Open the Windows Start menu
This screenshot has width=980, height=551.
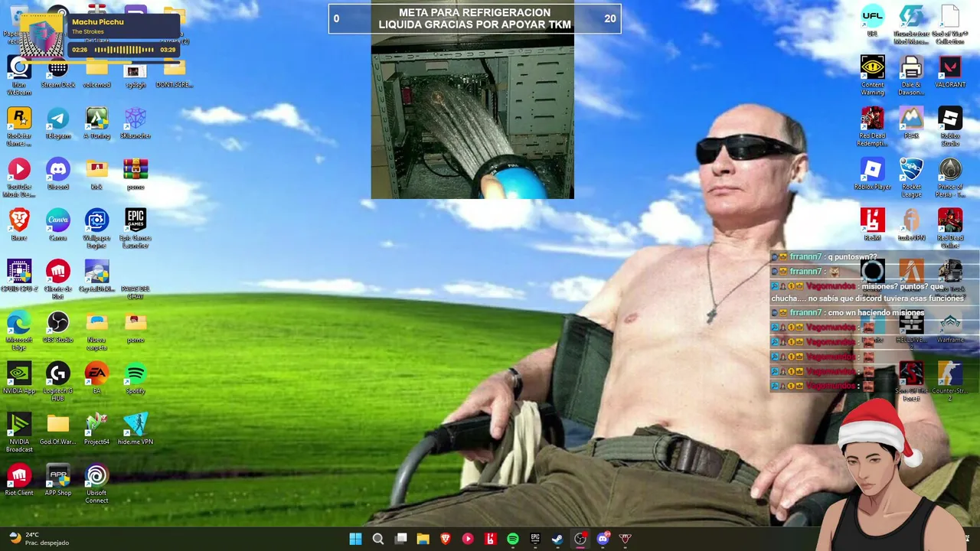[355, 539]
